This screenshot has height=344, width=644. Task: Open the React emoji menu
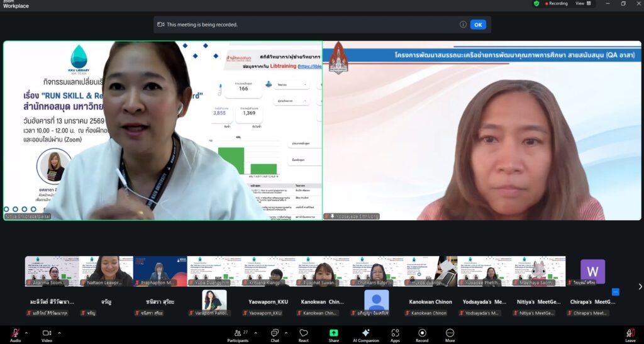tap(304, 334)
